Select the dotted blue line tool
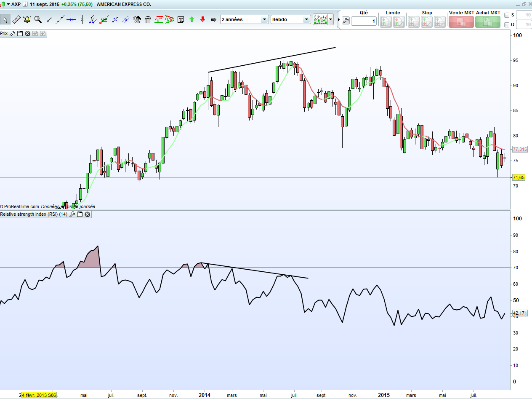This screenshot has width=532, height=399. pos(115,19)
